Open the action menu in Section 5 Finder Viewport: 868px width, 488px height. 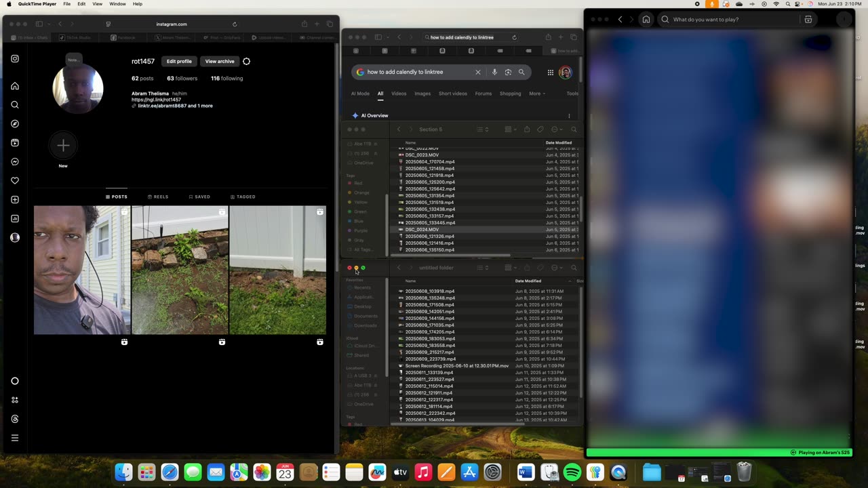(557, 129)
